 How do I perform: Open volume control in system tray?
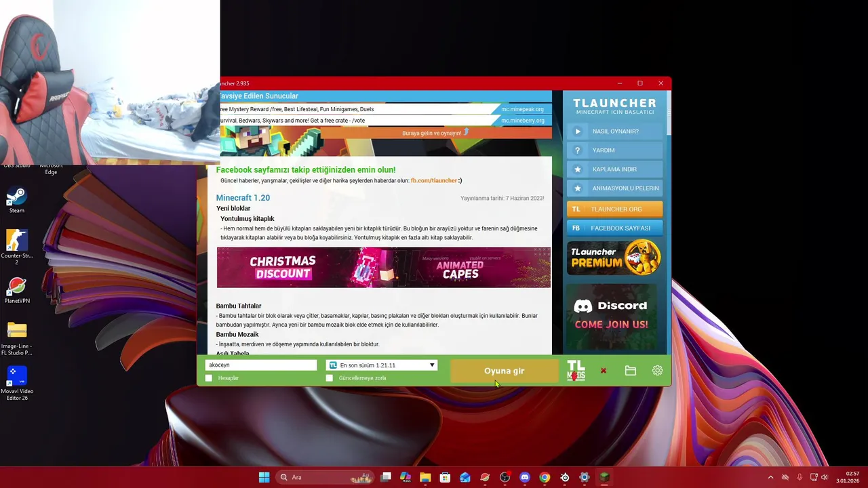(x=825, y=477)
